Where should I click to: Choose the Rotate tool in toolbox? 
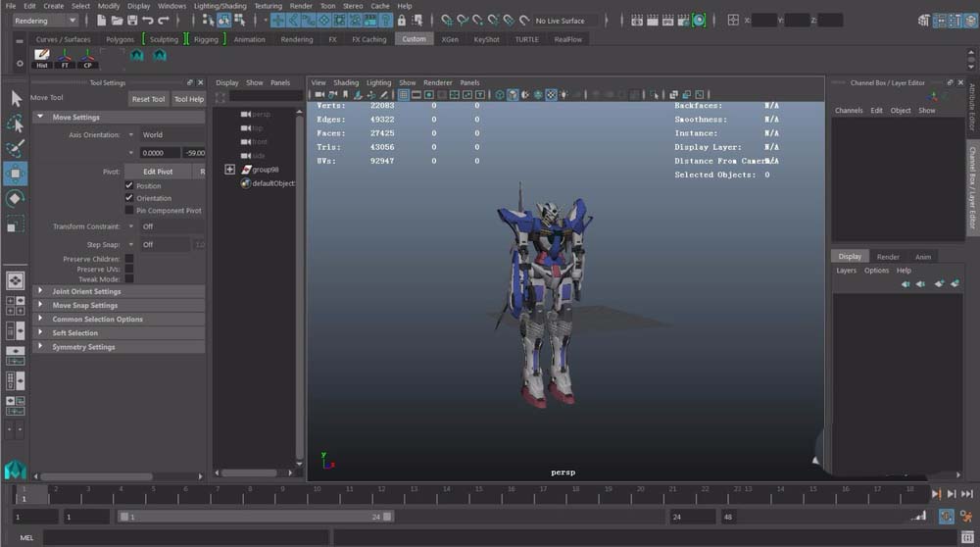(16, 199)
